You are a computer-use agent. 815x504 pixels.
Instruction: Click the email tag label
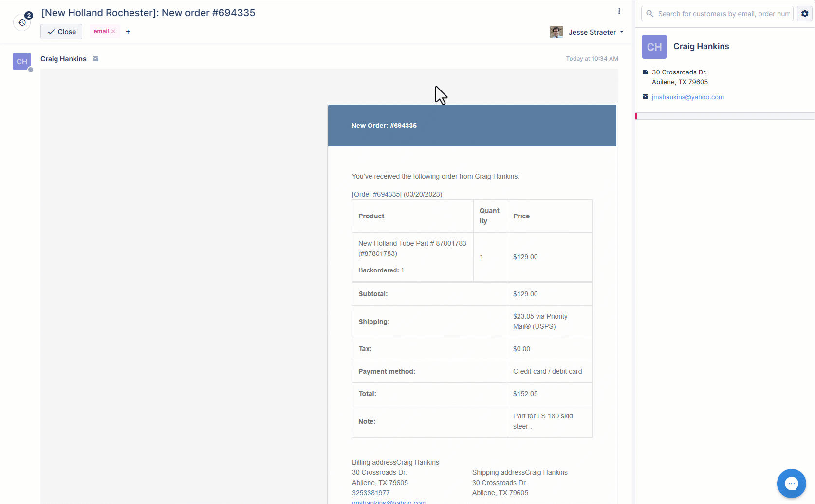pyautogui.click(x=101, y=31)
